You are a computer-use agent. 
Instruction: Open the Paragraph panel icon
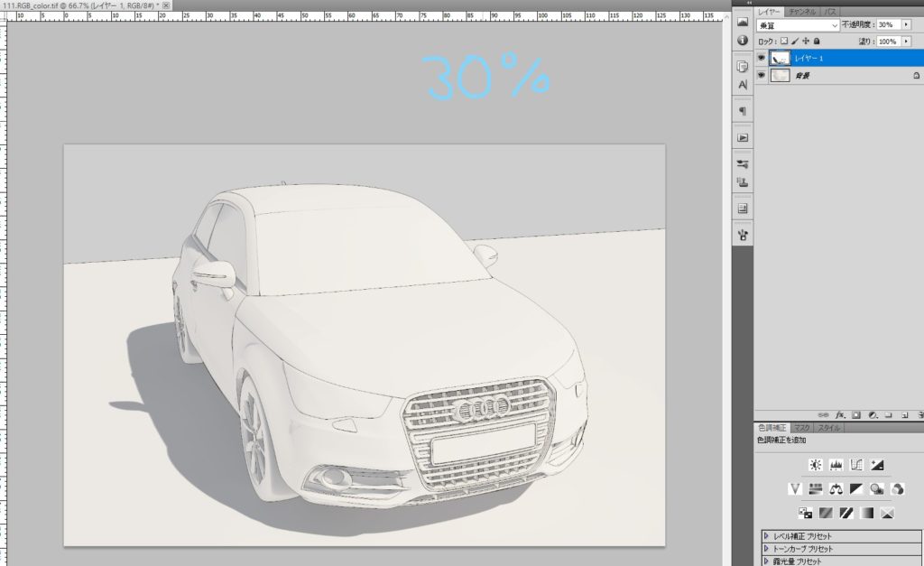coord(743,111)
